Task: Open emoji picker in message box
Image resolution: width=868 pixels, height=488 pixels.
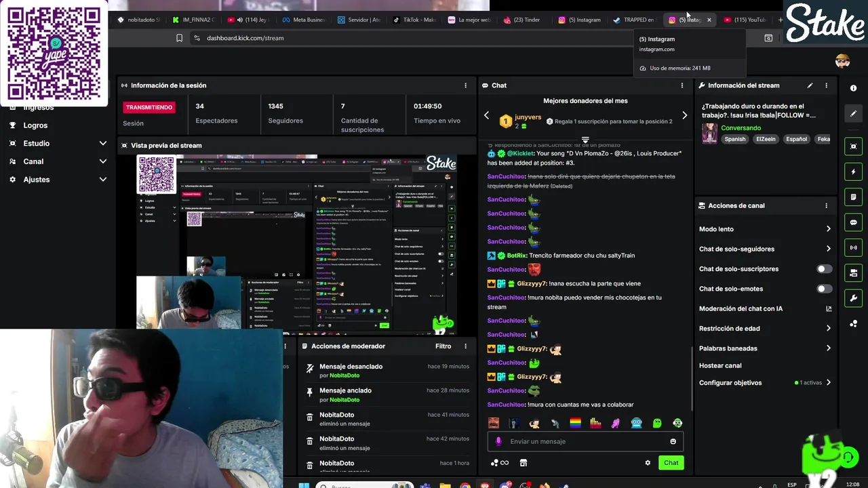Action: click(673, 441)
